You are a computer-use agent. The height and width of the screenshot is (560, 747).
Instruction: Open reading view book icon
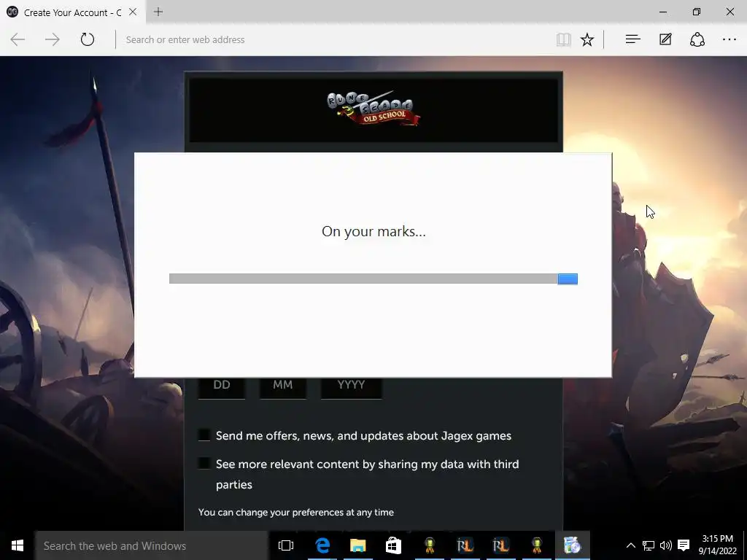click(564, 39)
